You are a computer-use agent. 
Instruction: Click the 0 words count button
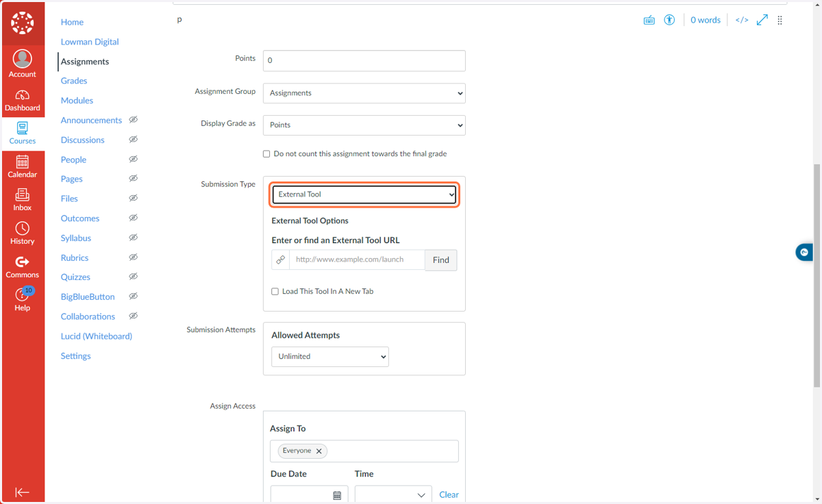[705, 20]
